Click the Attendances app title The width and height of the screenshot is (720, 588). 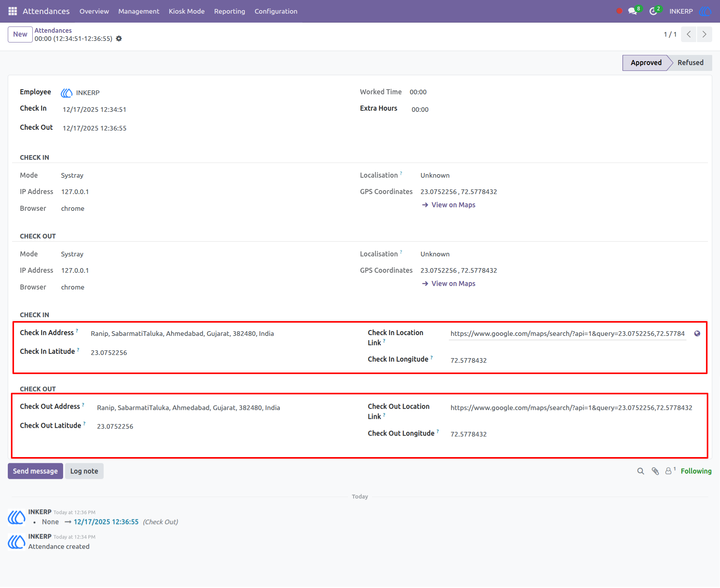point(46,11)
